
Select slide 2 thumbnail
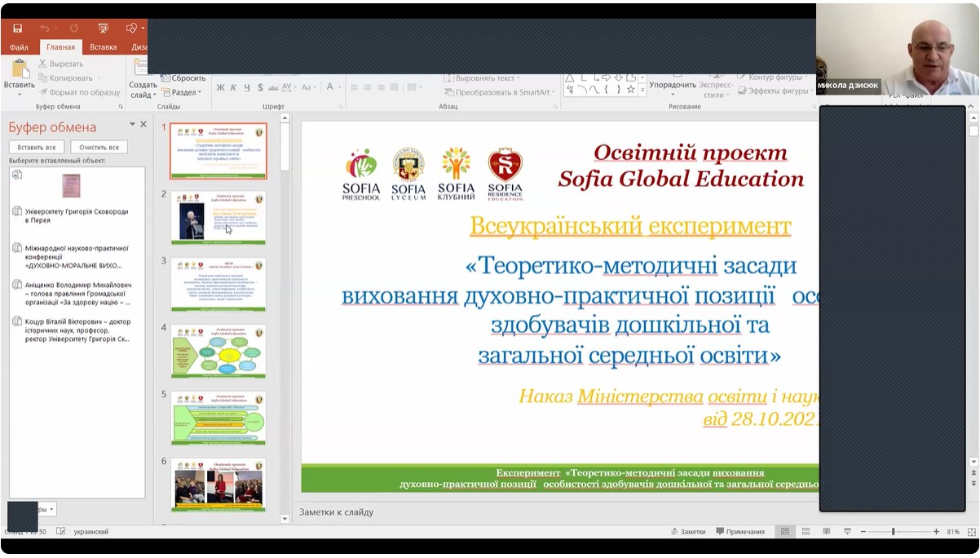(x=219, y=218)
